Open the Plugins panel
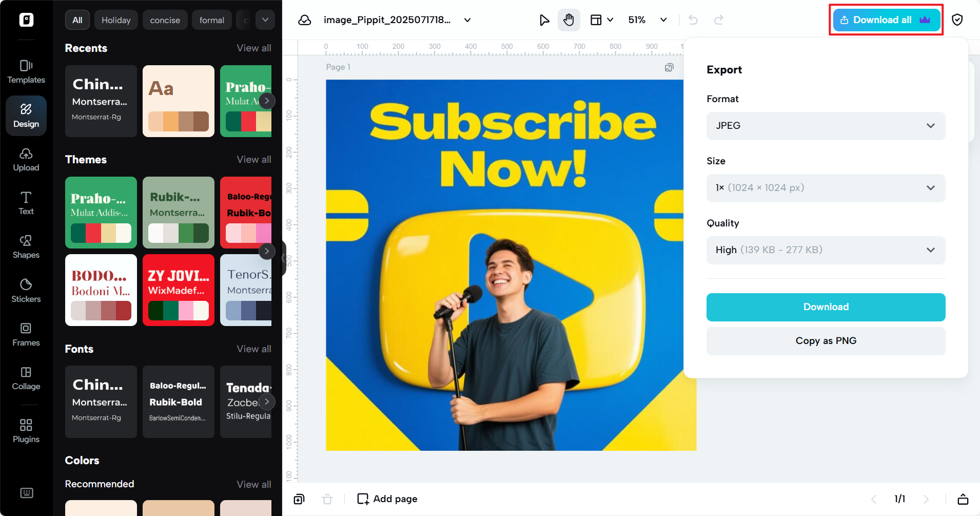The width and height of the screenshot is (980, 516). pos(26,431)
